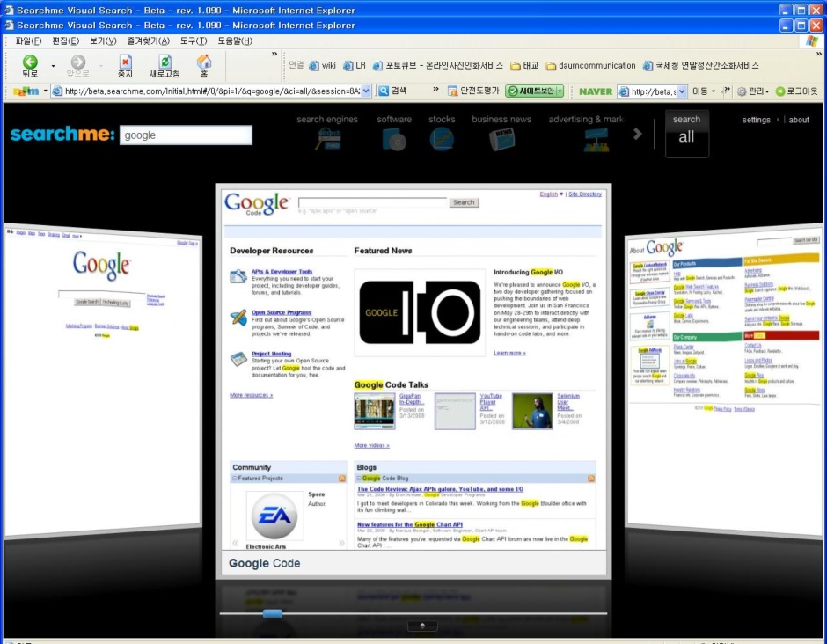Click the Stop loading icon
The width and height of the screenshot is (827, 644).
(x=125, y=62)
